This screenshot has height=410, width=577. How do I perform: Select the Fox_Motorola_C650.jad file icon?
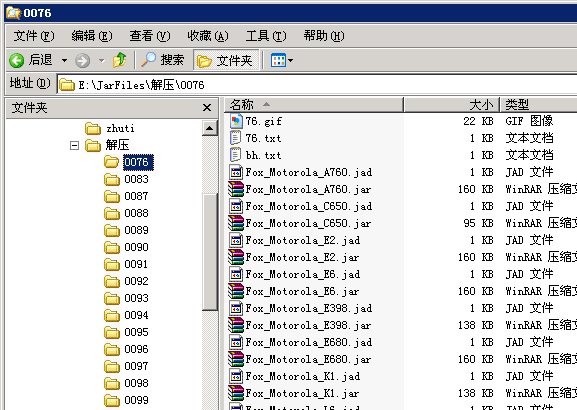click(x=236, y=206)
